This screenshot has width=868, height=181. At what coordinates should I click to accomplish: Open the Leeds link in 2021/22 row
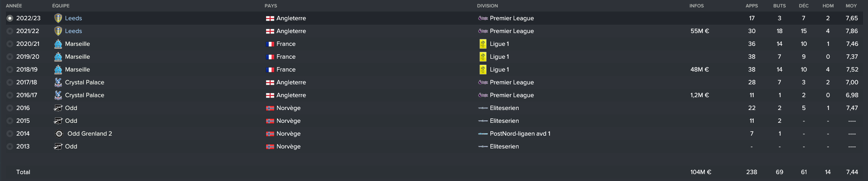[x=73, y=31]
